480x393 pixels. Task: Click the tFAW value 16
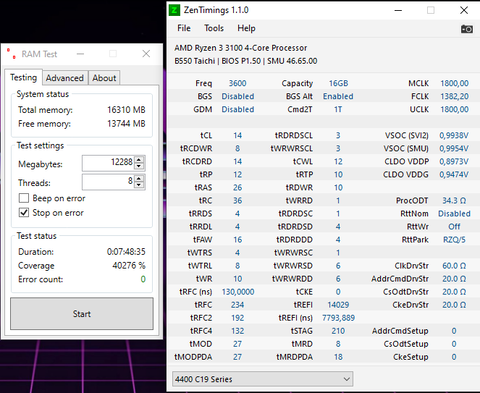[237, 239]
